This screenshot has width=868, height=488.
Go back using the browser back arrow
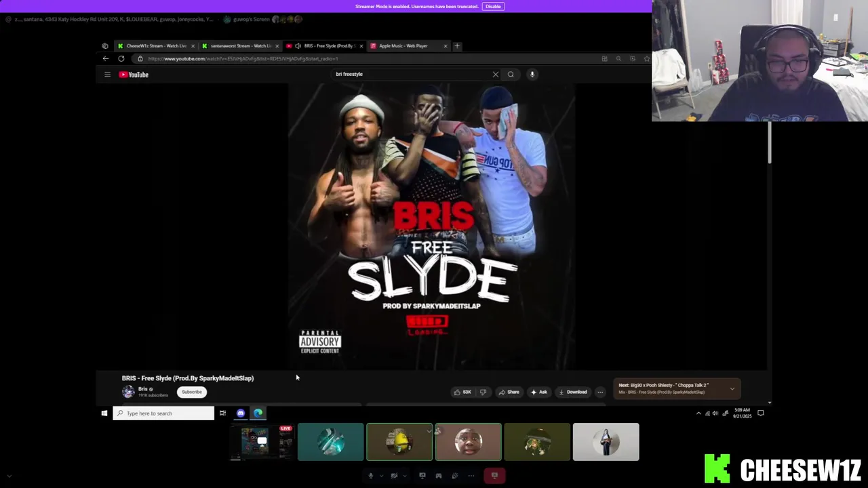[106, 59]
